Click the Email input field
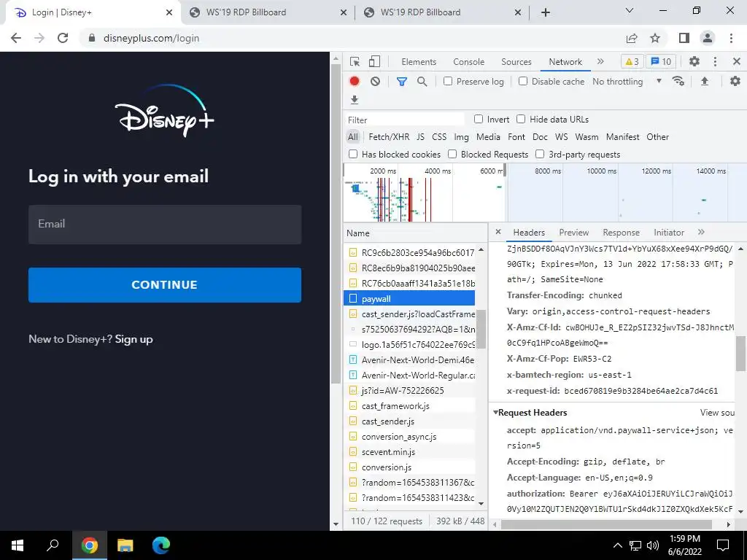747x560 pixels. [x=165, y=225]
